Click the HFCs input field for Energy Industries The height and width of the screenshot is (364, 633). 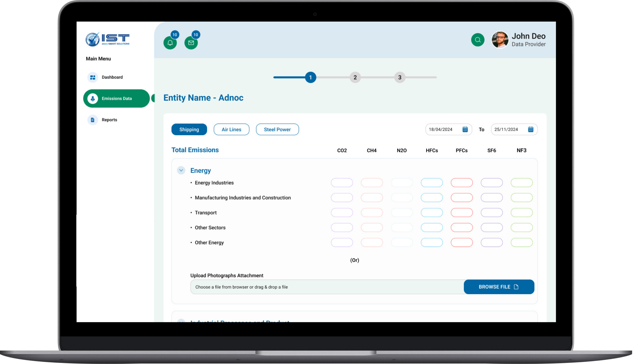tap(432, 182)
